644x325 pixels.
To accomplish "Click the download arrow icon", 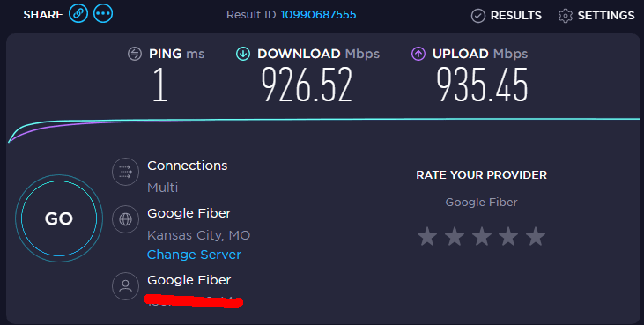I will click(243, 54).
